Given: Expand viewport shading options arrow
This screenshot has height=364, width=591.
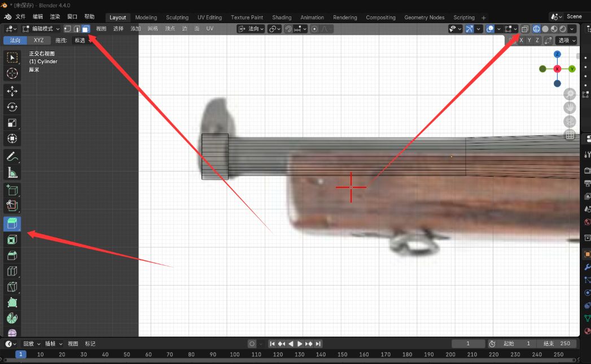Looking at the screenshot, I should 572,29.
